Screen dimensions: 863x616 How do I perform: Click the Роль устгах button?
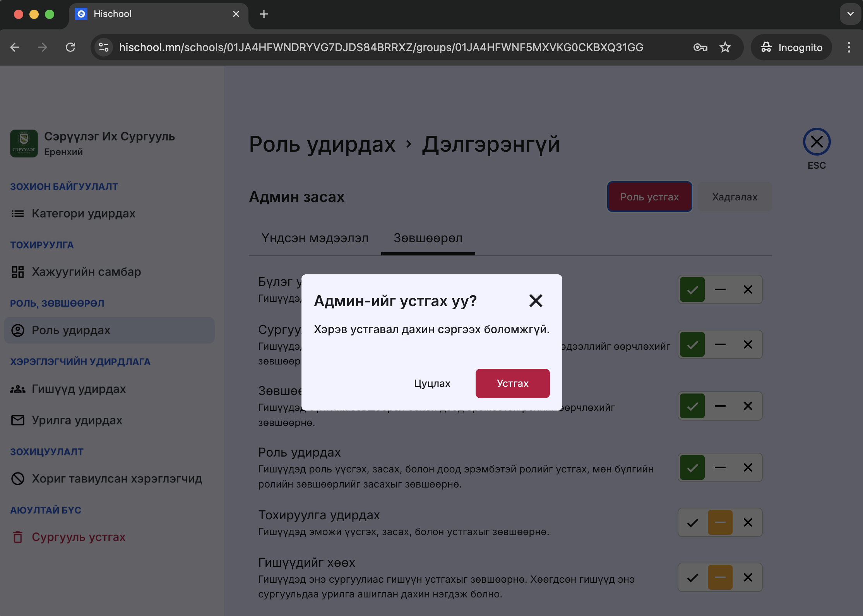tap(649, 197)
